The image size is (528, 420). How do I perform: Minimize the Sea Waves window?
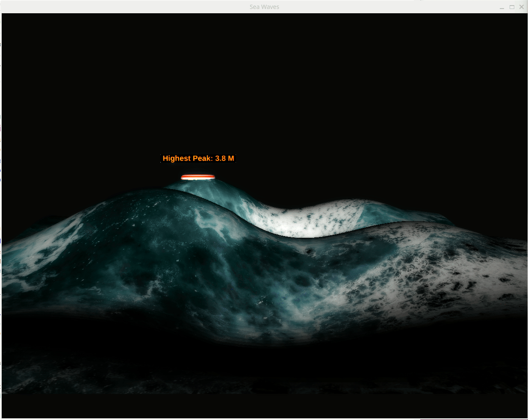point(502,7)
